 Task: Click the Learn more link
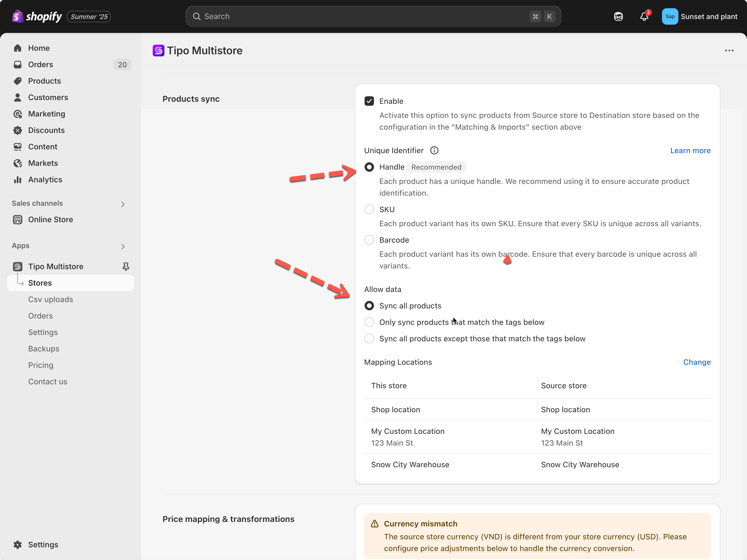[x=690, y=151]
